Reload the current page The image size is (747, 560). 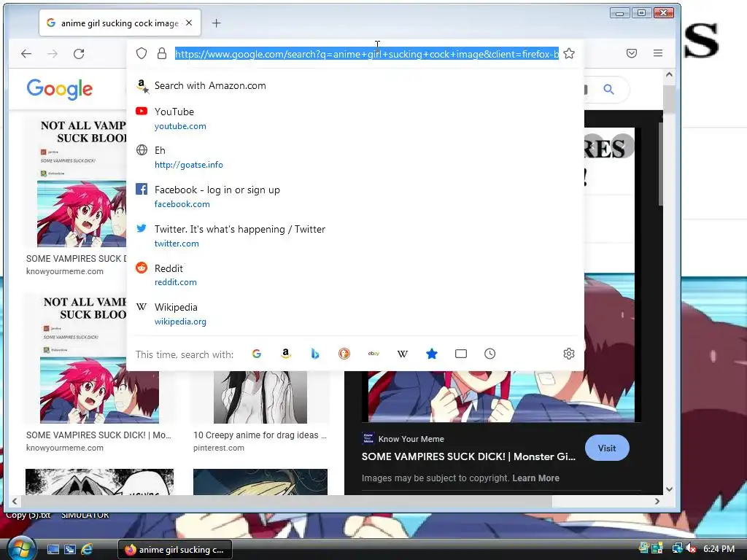pos(79,54)
